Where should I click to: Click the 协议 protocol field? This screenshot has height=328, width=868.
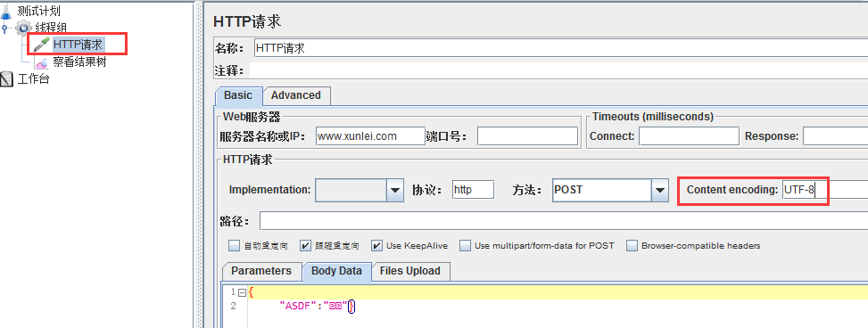(473, 190)
